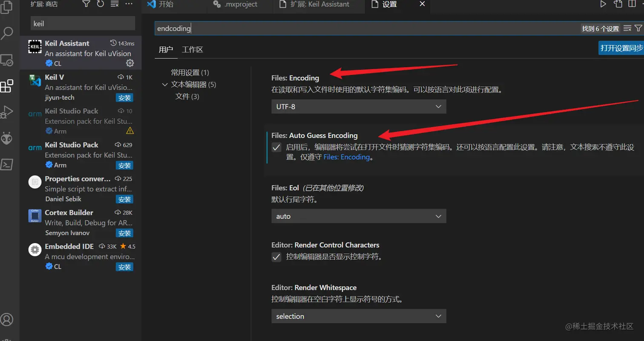Install Embedded IDE extension
644x341 pixels.
[124, 267]
